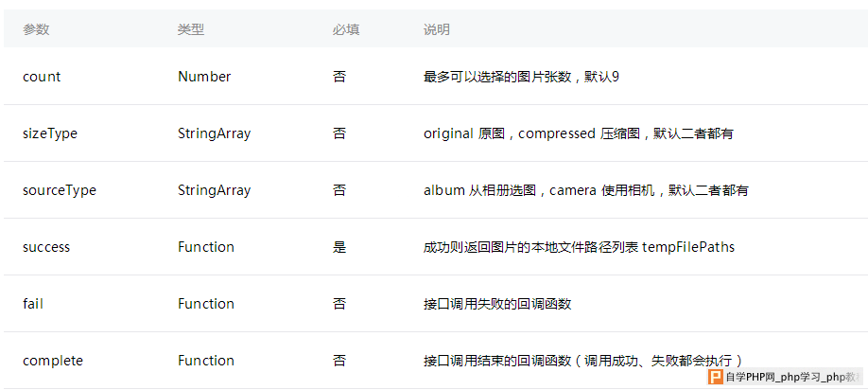
Task: Click the orange PHP watermark logo icon
Action: point(717,377)
